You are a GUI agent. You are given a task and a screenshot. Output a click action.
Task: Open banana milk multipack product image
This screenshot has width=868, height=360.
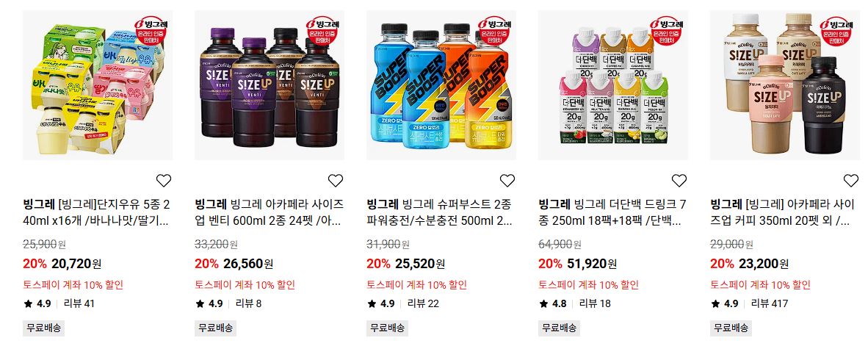(98, 85)
